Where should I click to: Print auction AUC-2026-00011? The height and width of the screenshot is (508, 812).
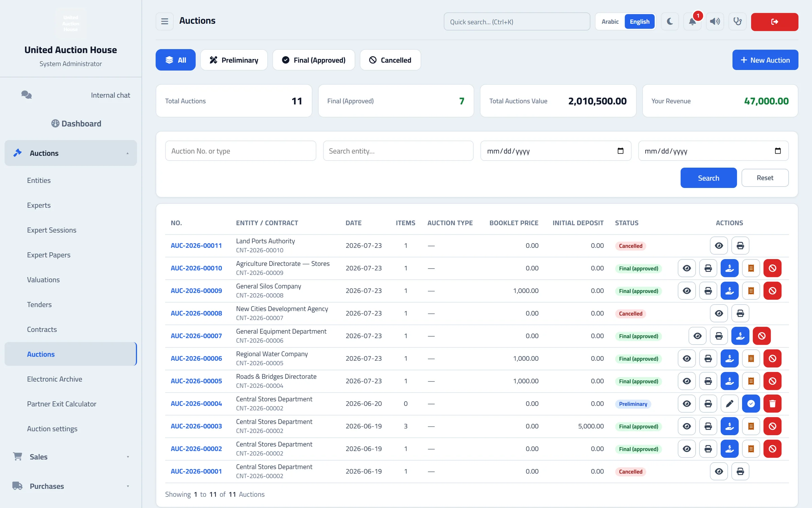[740, 246]
